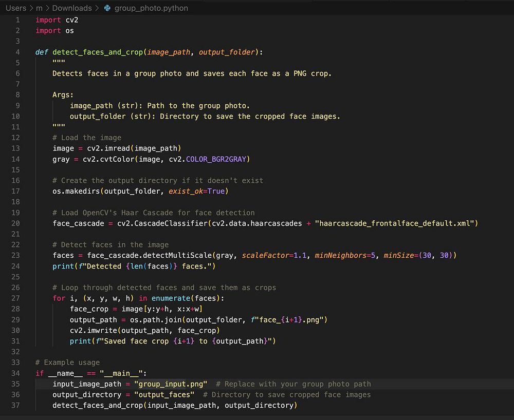The height and width of the screenshot is (420, 514).
Task: Select the 'm' breadcrumb folder
Action: (x=40, y=8)
